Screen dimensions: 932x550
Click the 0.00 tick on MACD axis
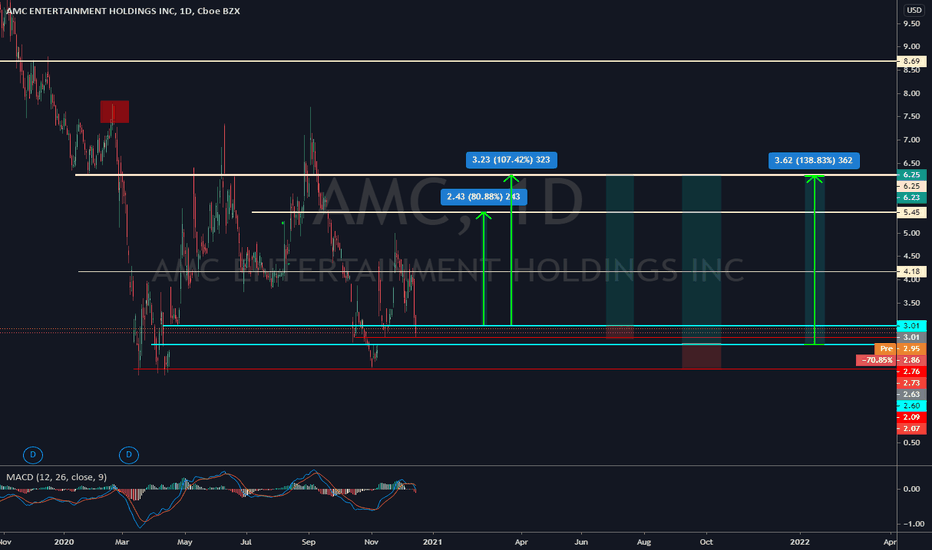(x=912, y=489)
